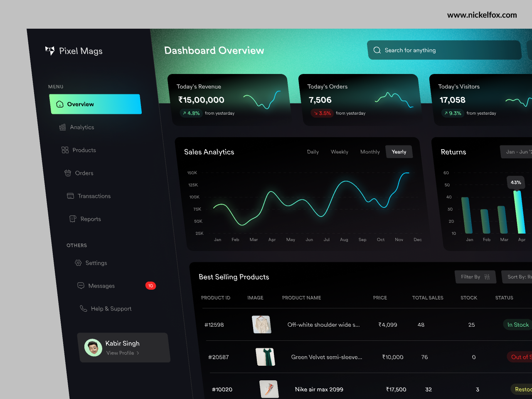
Task: Select Overview in the sidebar menu
Action: 96,104
